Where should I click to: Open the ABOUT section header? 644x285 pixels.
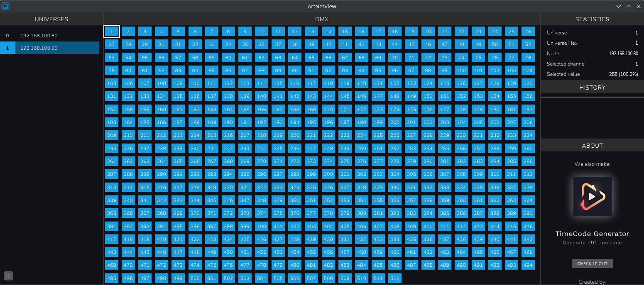592,145
